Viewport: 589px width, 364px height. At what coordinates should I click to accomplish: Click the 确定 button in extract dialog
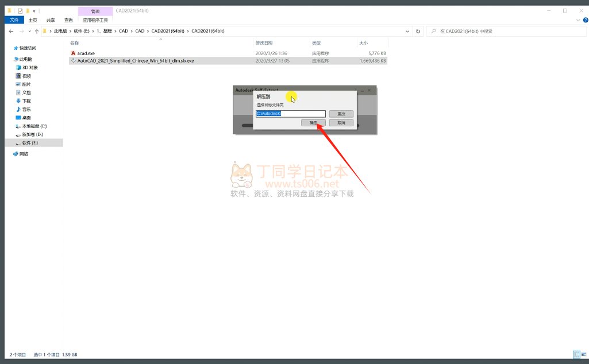tap(313, 123)
